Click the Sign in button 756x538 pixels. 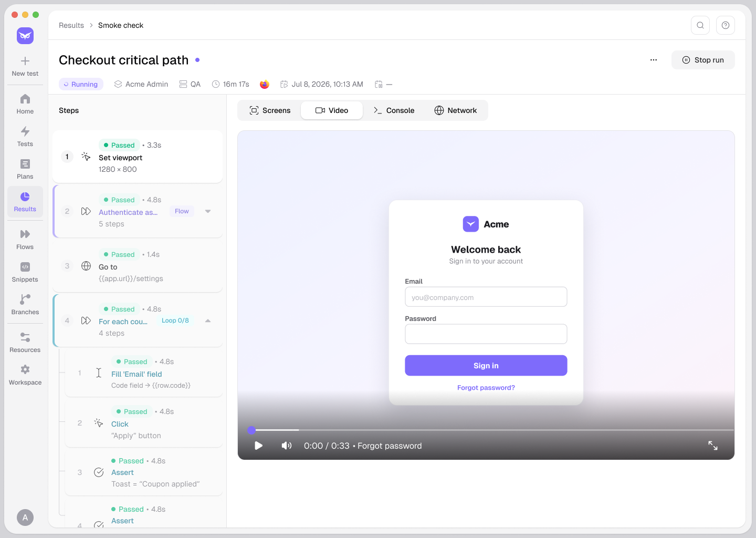click(486, 366)
